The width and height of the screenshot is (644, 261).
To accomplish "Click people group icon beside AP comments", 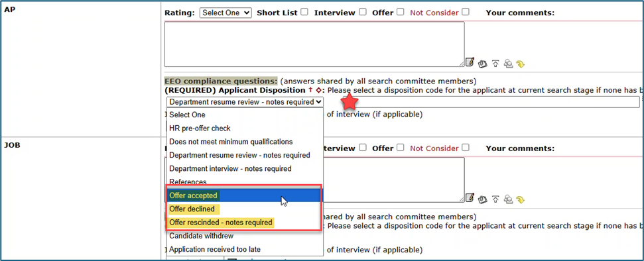I will (509, 64).
